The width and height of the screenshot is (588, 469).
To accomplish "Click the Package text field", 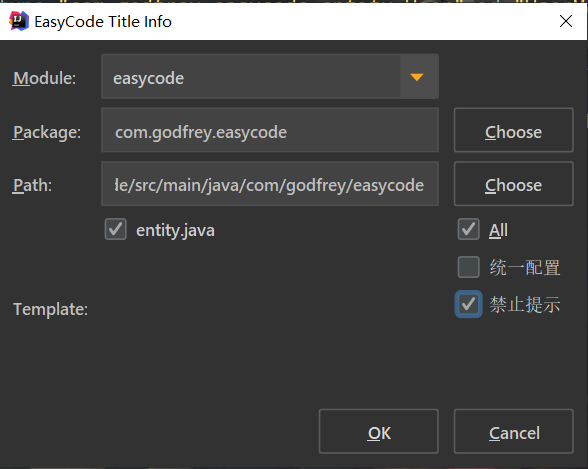I will coord(270,130).
